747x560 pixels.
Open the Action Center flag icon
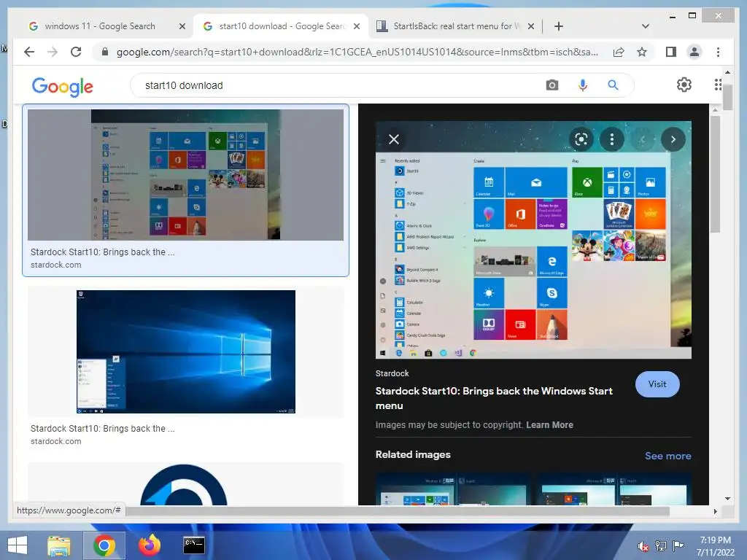(678, 546)
